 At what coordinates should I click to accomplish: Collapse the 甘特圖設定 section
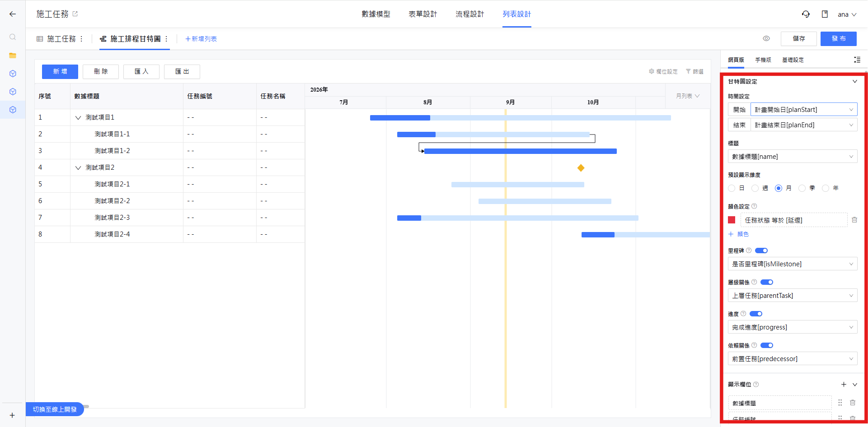pos(855,82)
